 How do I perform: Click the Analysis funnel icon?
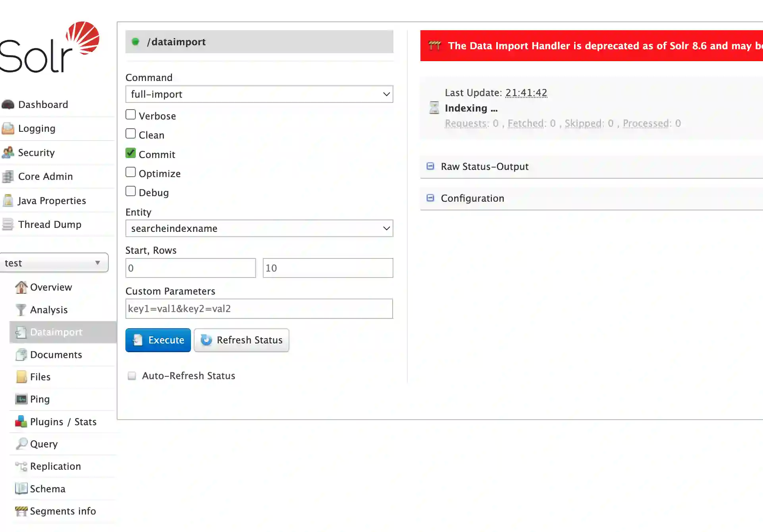pos(21,310)
